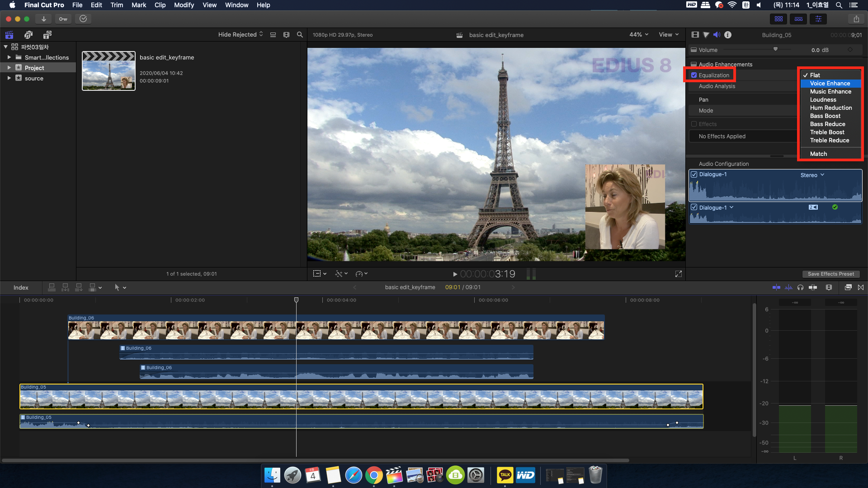Toggle the headphones solo icon in timeline

[800, 287]
